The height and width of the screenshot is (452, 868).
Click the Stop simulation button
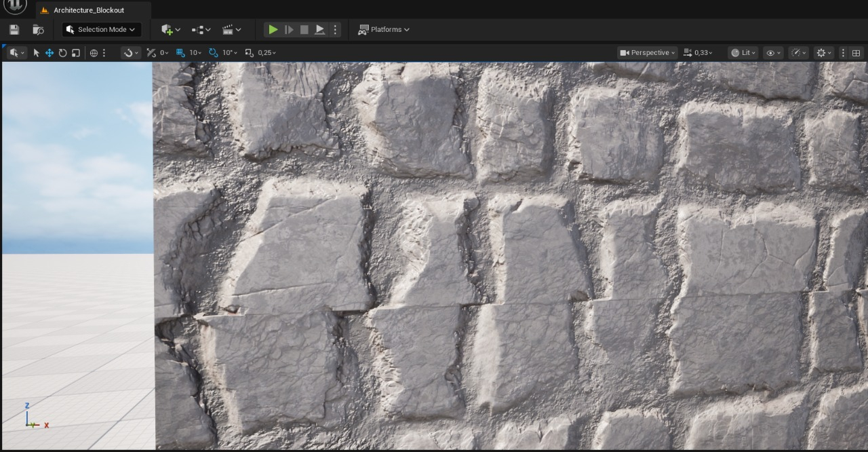pos(304,30)
